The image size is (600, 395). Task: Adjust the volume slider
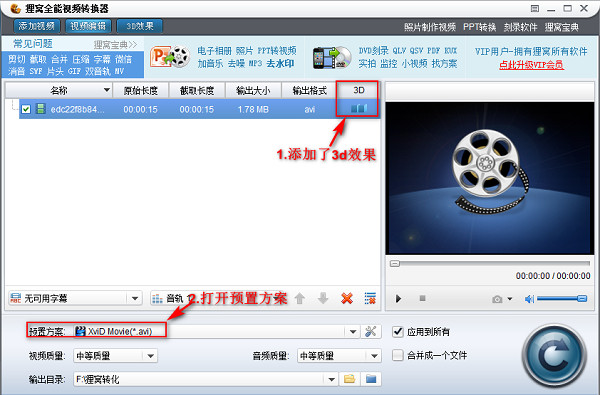tap(562, 299)
